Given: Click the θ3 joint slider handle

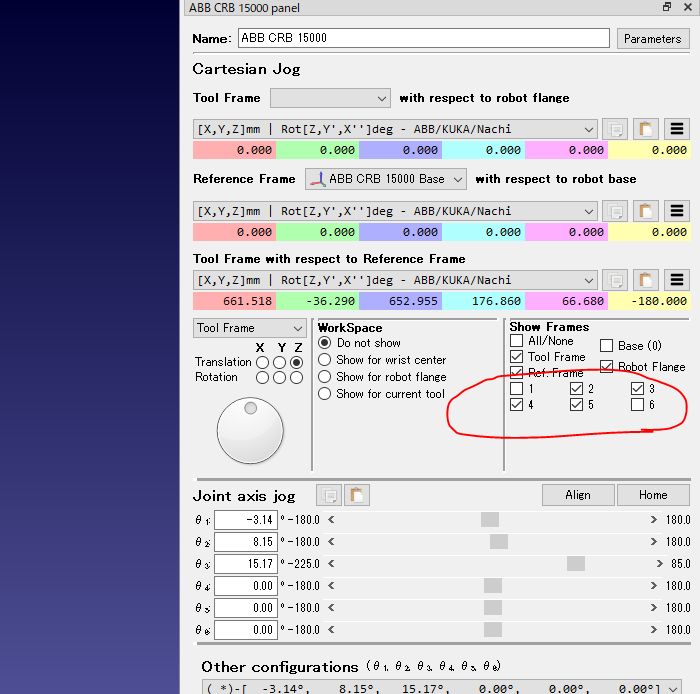Looking at the screenshot, I should (575, 563).
